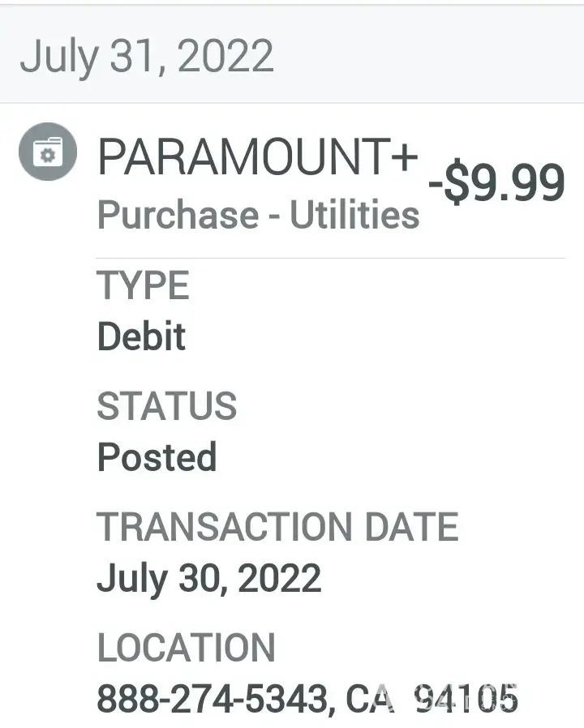Click the CA state abbreviation in location
The height and width of the screenshot is (728, 584).
pos(371,699)
